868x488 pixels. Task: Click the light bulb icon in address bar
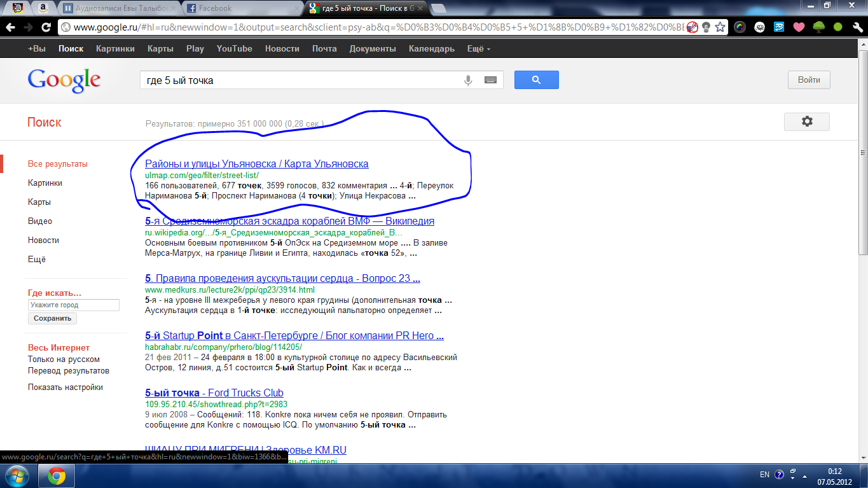pos(706,27)
